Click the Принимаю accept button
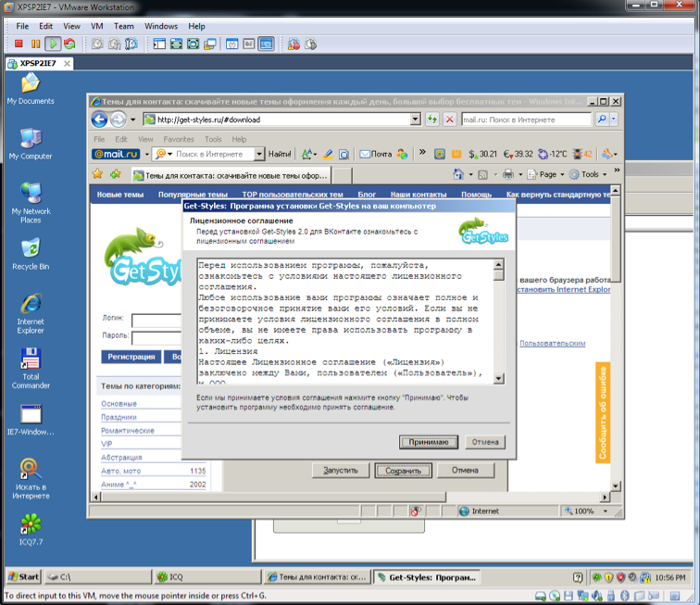Screen dimensions: 700x605 coord(428,442)
